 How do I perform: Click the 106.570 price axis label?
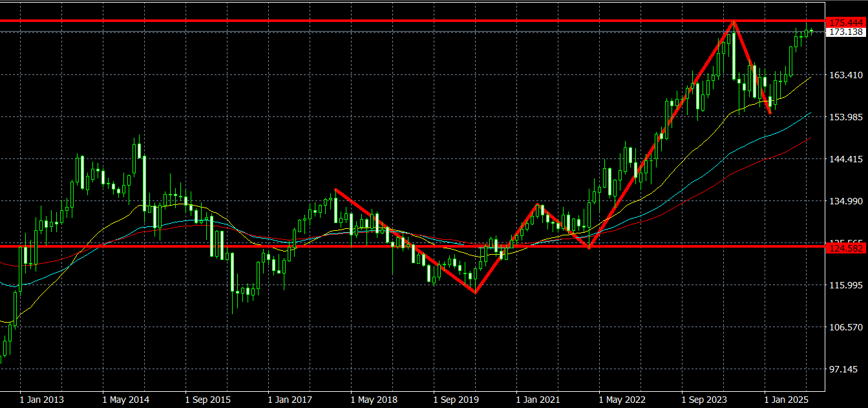click(x=844, y=327)
